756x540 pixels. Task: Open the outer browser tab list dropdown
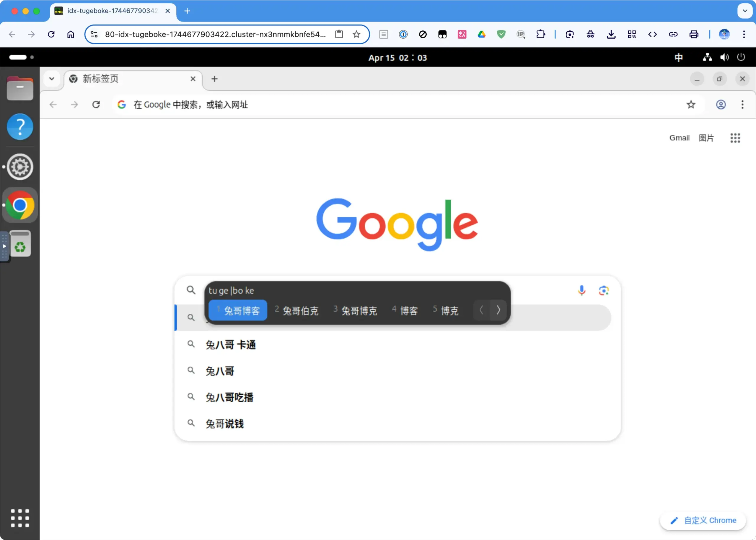[x=745, y=11]
